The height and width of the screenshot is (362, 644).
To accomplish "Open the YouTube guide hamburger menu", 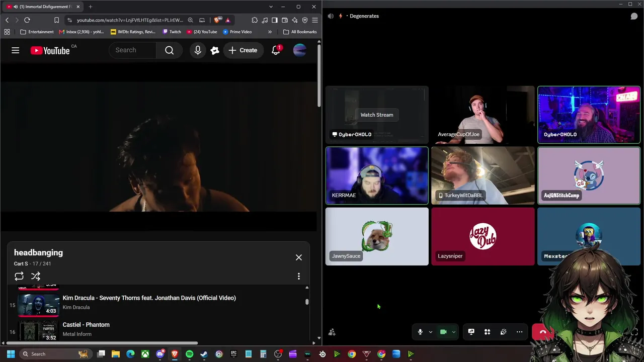I will click(16, 50).
